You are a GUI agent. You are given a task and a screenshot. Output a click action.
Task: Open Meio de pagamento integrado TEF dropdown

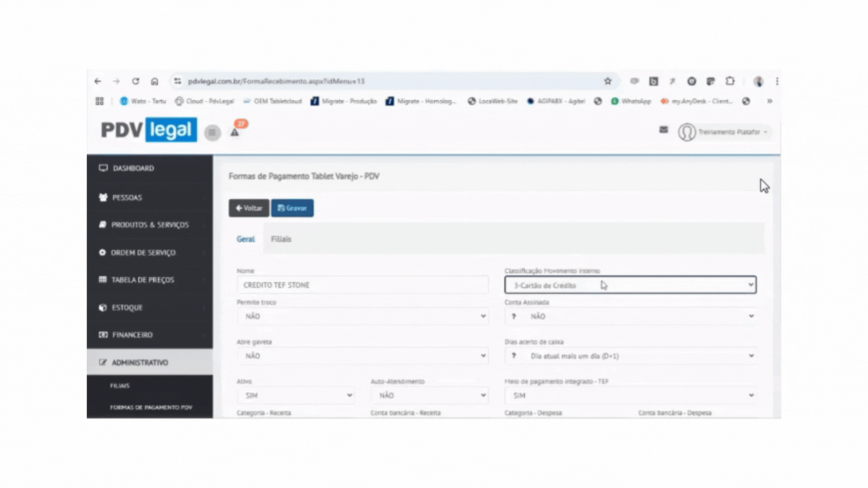[x=630, y=395]
